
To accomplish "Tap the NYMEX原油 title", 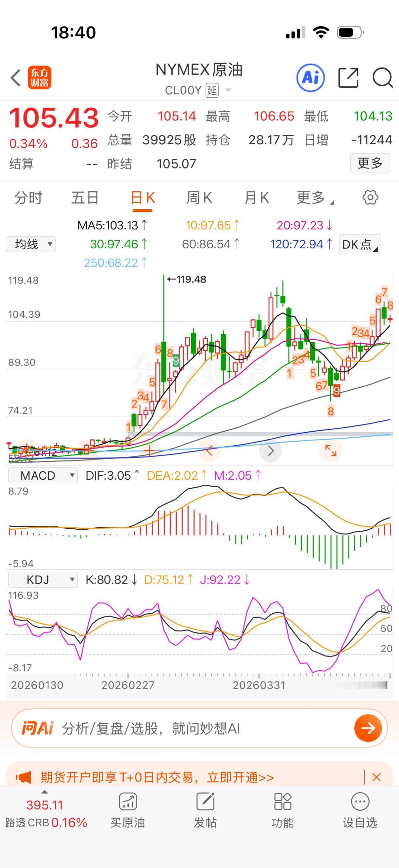I will pyautogui.click(x=199, y=70).
